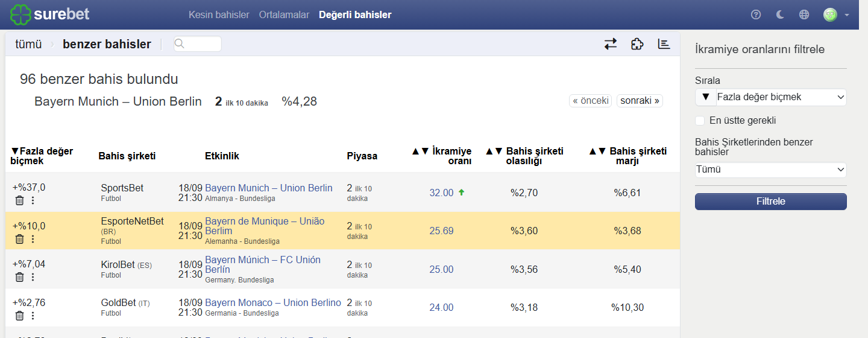Switch to Kesin bahisler tab
Screen dimensions: 868x338
coord(219,14)
